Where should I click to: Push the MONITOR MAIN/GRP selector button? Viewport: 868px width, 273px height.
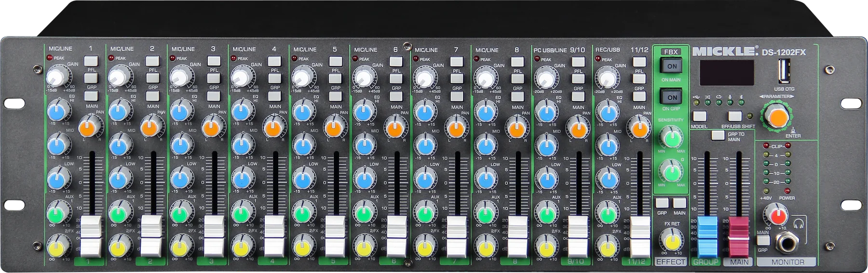tap(763, 241)
